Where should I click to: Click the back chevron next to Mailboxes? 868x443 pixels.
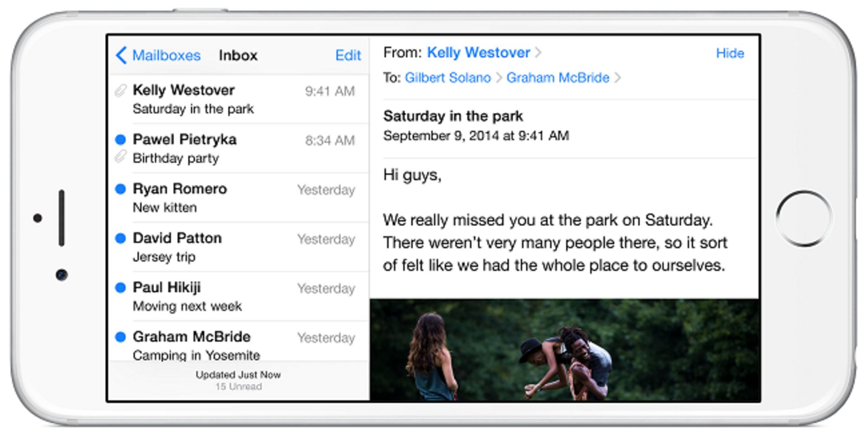click(121, 55)
